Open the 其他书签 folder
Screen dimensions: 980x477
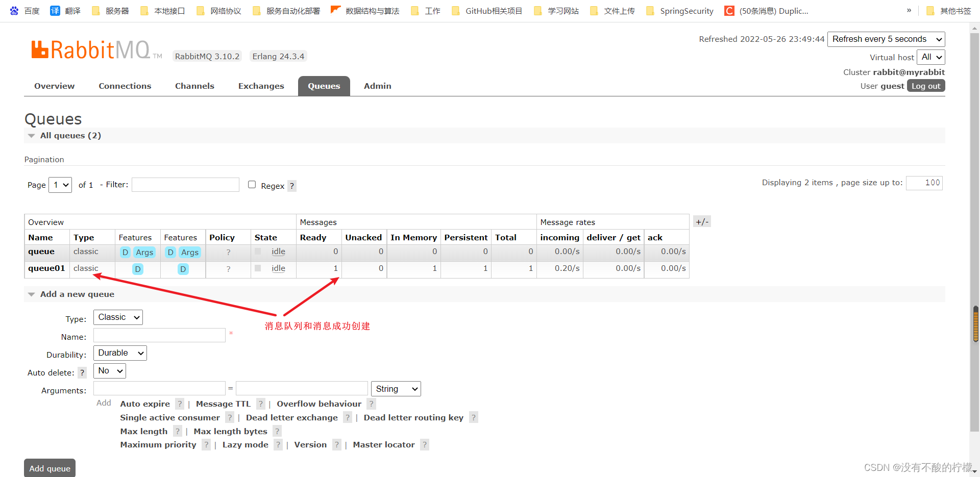pos(949,11)
